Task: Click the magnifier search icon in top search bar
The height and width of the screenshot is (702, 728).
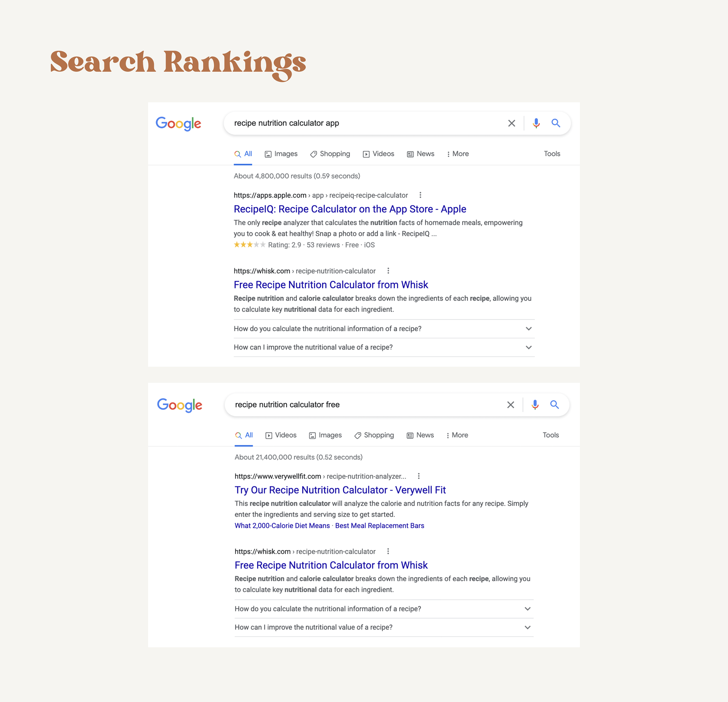Action: coord(556,123)
